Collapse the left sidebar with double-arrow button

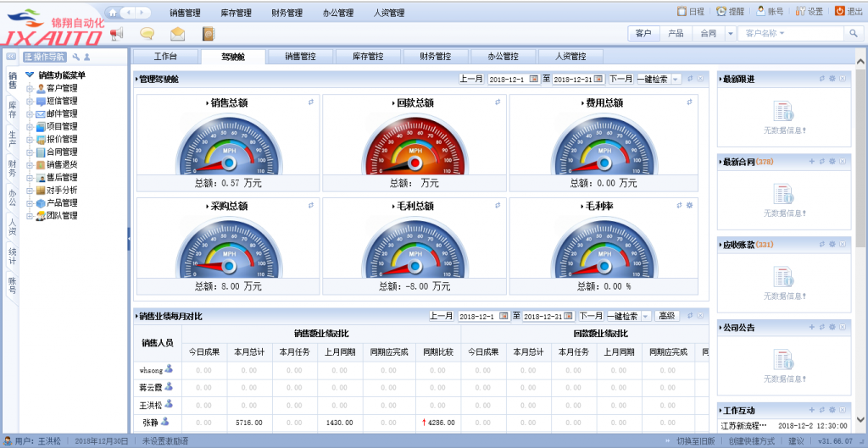tap(12, 57)
